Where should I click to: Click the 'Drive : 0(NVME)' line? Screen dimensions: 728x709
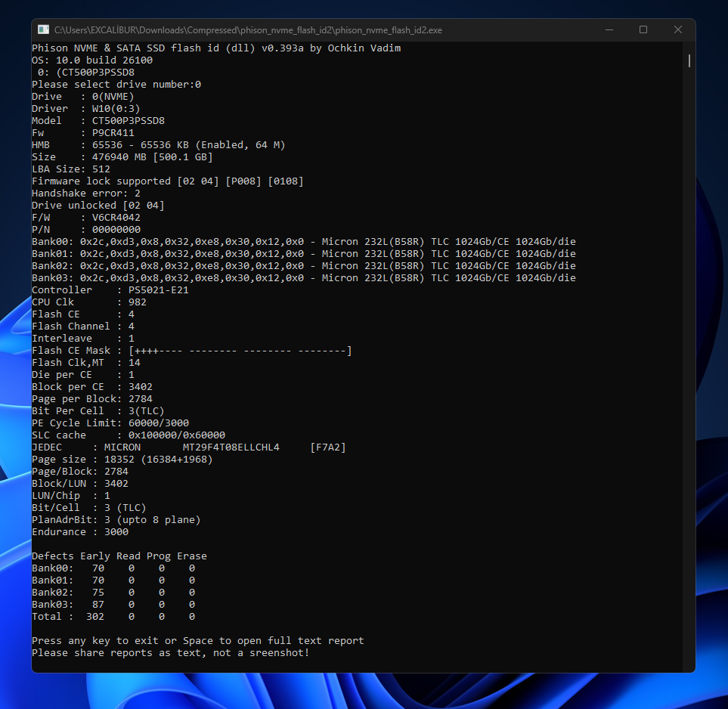(x=83, y=97)
